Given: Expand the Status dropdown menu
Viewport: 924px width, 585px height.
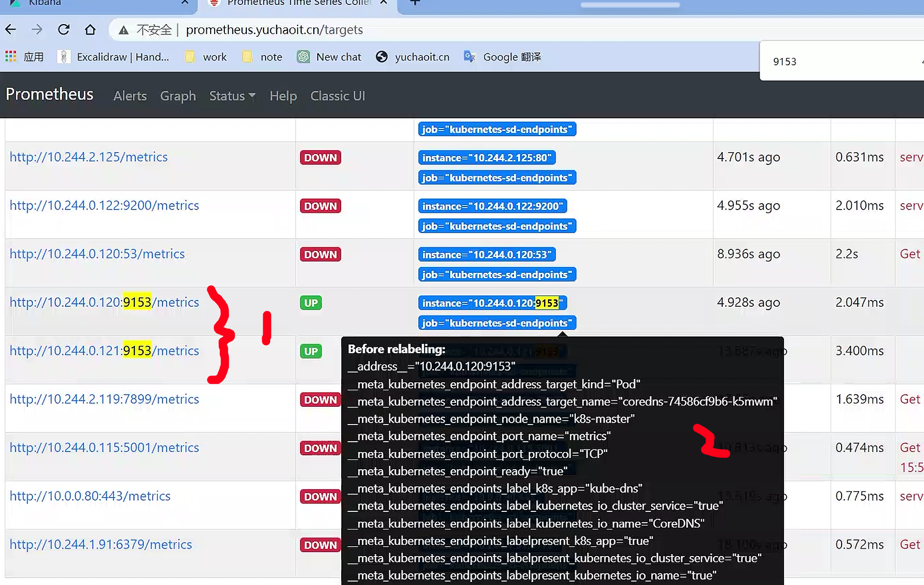Looking at the screenshot, I should click(x=232, y=96).
